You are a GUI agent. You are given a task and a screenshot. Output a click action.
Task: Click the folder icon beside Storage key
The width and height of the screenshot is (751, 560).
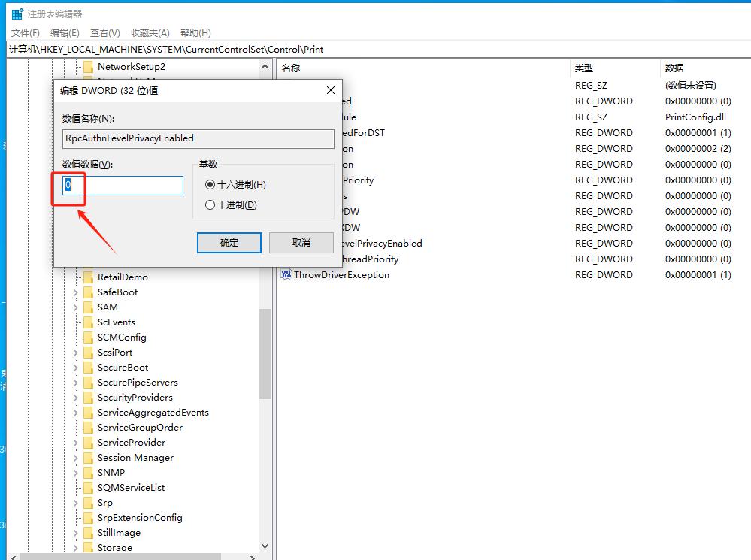pyautogui.click(x=87, y=547)
